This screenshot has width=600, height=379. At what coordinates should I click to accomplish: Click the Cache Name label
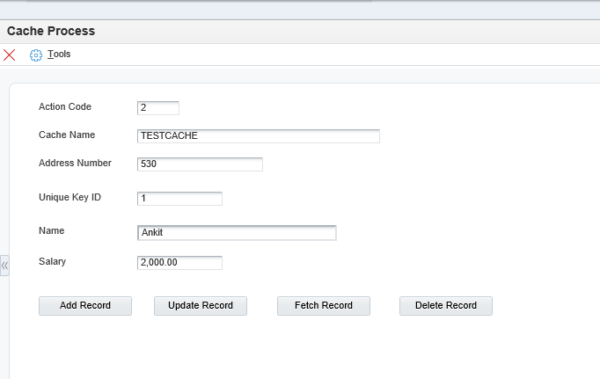(x=67, y=135)
